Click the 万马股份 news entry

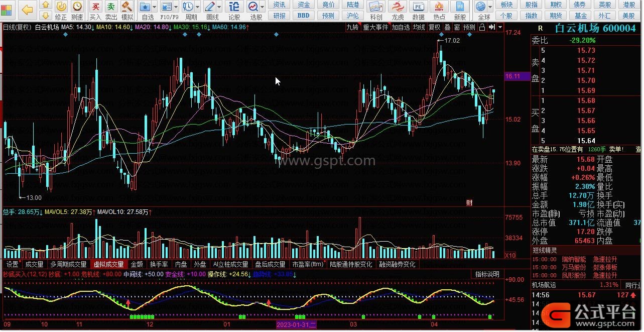[x=574, y=268]
